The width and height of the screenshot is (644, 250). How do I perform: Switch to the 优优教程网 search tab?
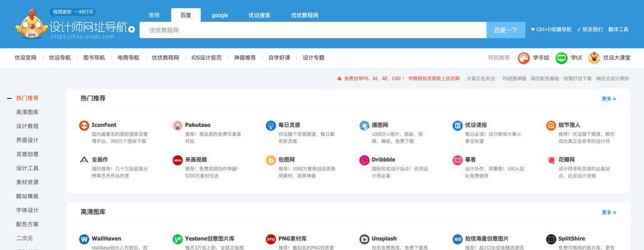[304, 15]
